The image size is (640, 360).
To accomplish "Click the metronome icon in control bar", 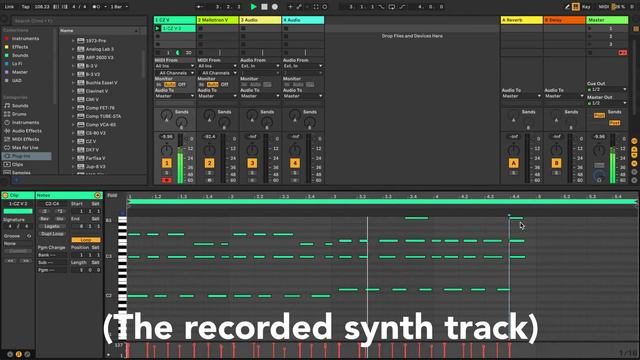I will [96, 7].
